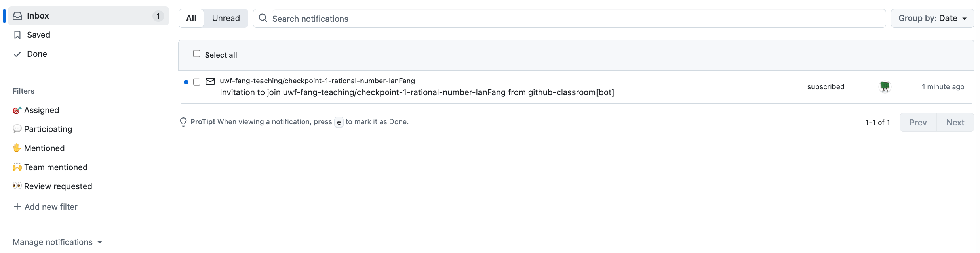Select the All tab
The image size is (980, 253).
(191, 18)
